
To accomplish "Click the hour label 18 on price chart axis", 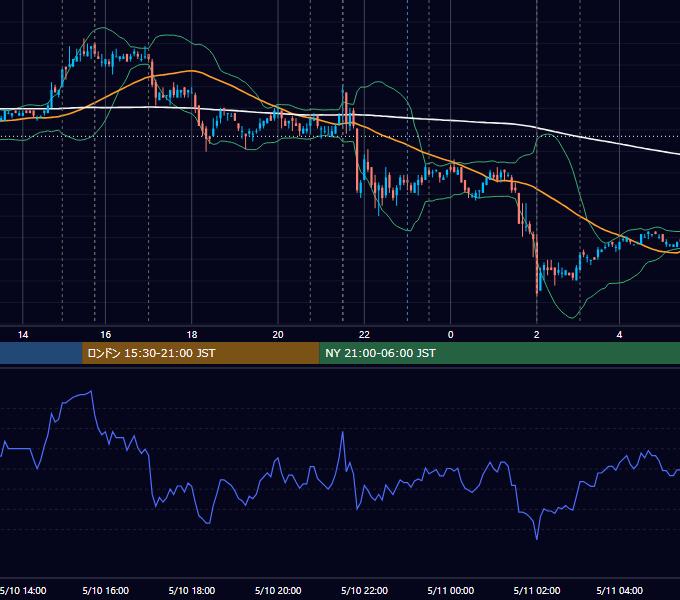I will pos(192,335).
